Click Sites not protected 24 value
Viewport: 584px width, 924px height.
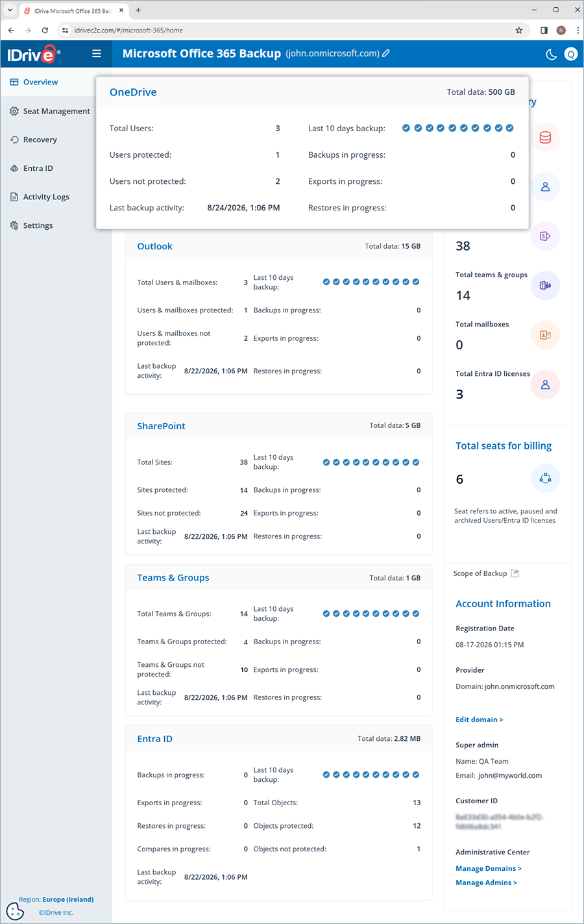tap(244, 513)
